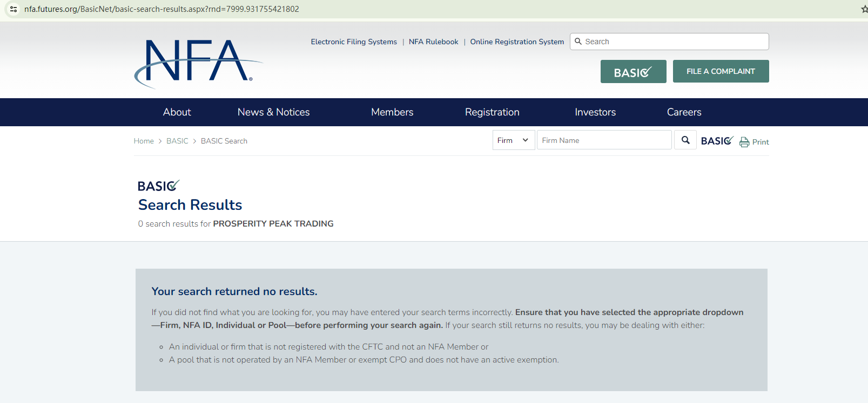Focus the Firm Name input field
Screen dimensions: 868x403
(x=604, y=140)
